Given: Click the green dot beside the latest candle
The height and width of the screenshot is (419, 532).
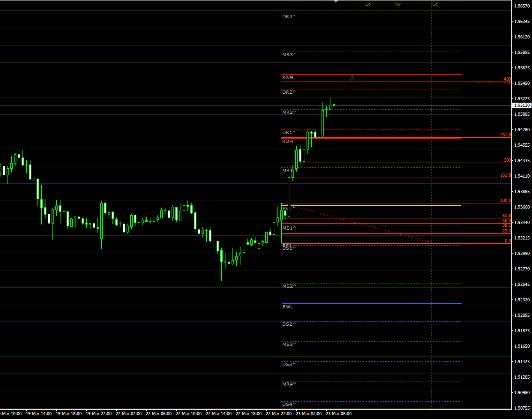Looking at the screenshot, I should [x=334, y=105].
